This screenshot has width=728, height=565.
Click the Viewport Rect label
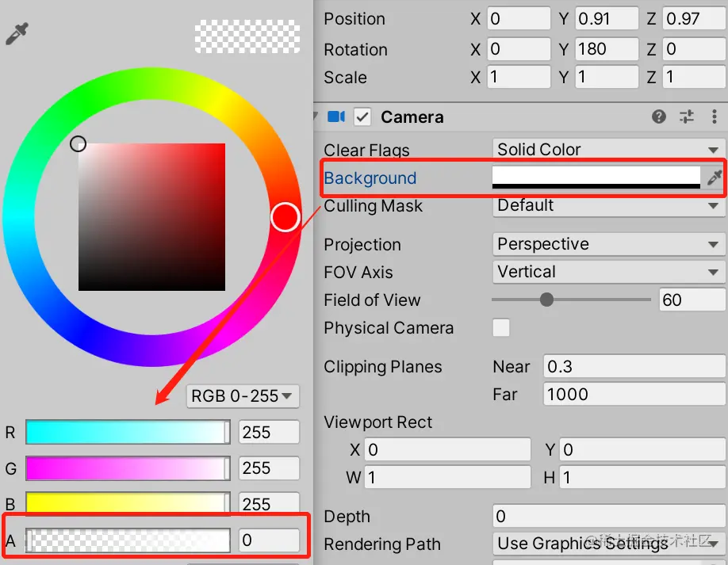point(378,422)
